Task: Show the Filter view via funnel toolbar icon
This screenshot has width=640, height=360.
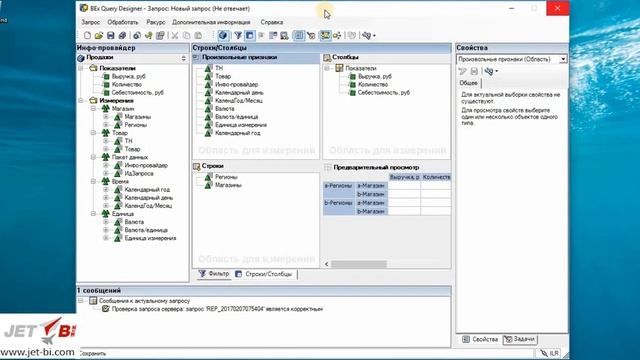Action: [x=238, y=36]
